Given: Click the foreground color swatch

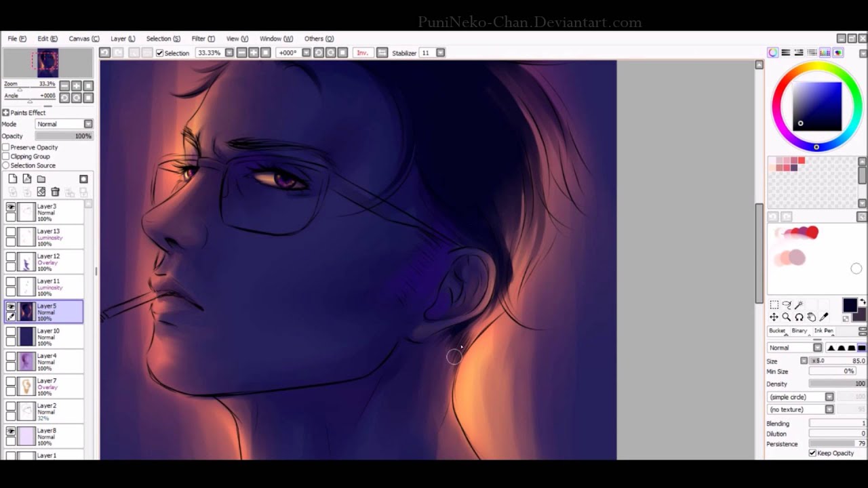Looking at the screenshot, I should [x=850, y=306].
